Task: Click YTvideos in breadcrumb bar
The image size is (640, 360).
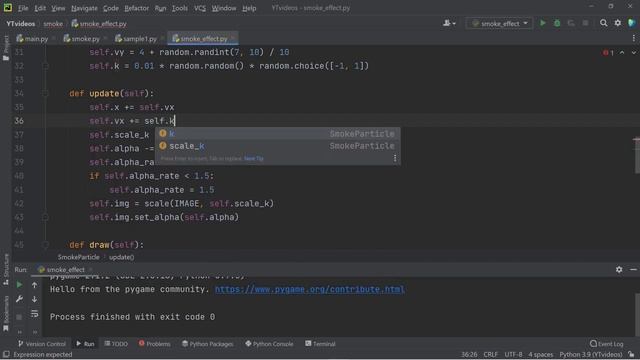Action: pos(20,24)
